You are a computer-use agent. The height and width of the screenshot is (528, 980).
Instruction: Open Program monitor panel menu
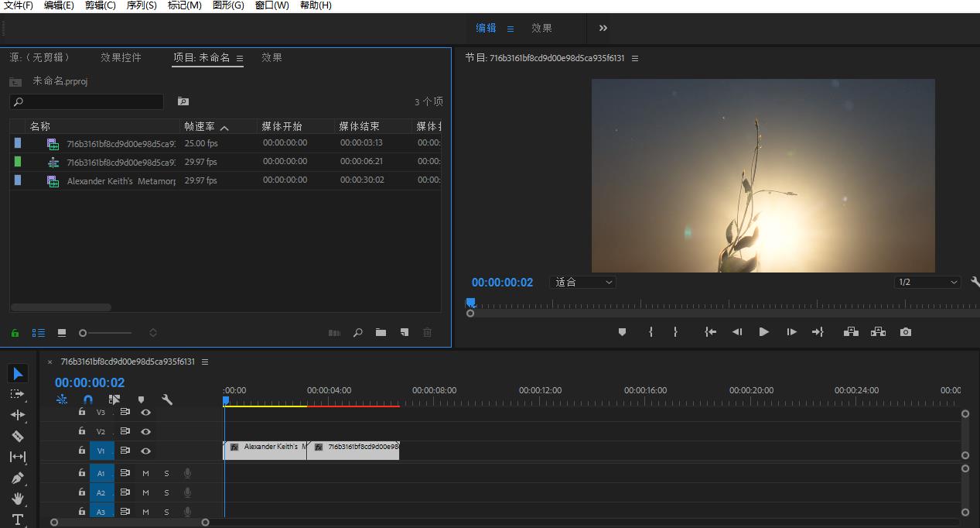tap(635, 58)
